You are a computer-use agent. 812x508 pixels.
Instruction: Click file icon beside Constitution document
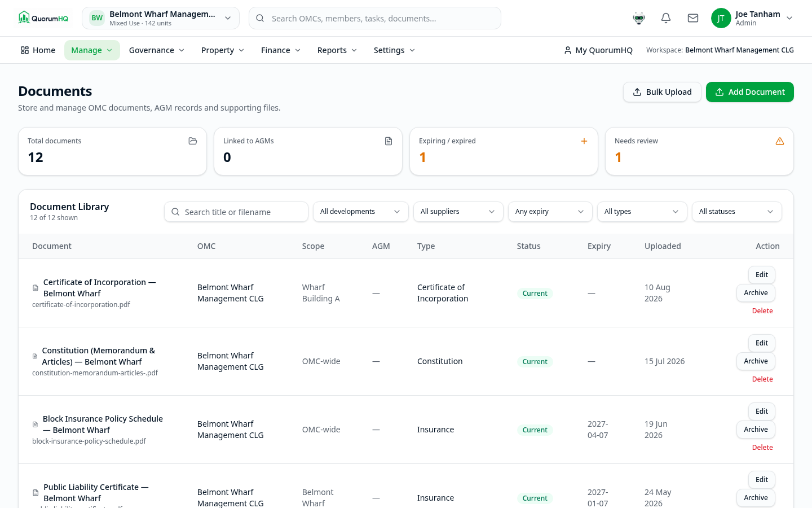coord(35,356)
